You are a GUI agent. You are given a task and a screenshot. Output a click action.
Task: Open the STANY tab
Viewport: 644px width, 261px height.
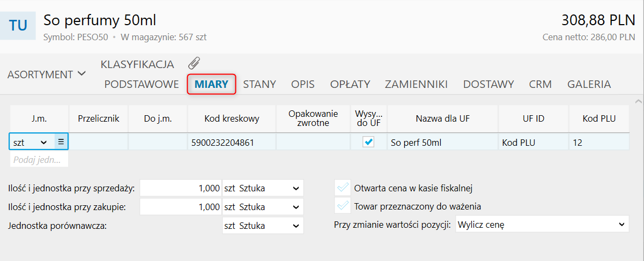click(x=260, y=84)
